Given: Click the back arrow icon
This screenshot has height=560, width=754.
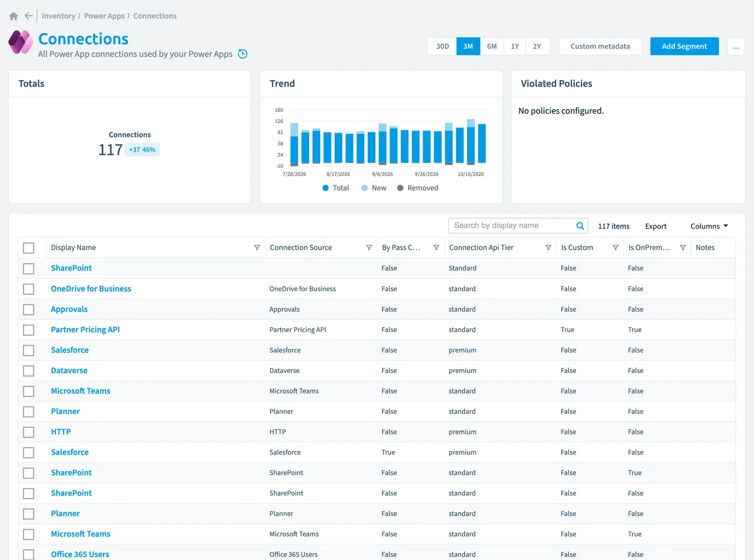Looking at the screenshot, I should pyautogui.click(x=29, y=16).
